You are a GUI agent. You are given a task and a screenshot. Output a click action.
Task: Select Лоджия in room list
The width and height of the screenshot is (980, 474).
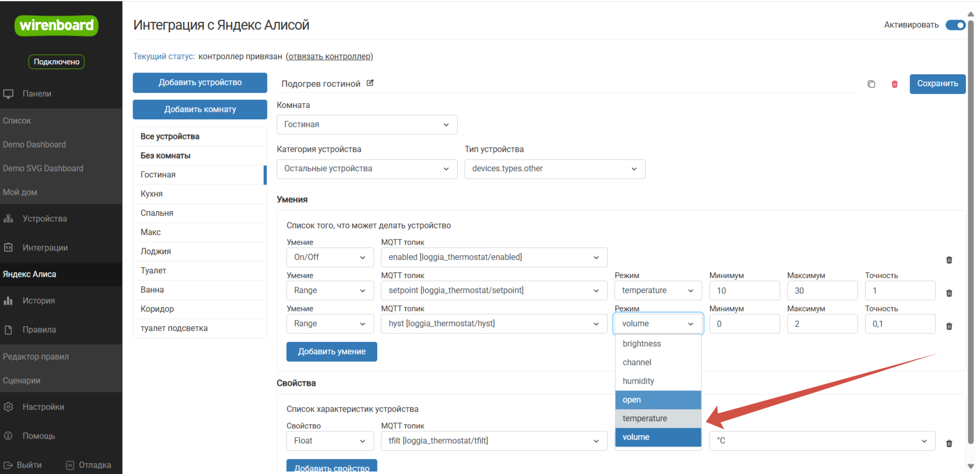200,252
